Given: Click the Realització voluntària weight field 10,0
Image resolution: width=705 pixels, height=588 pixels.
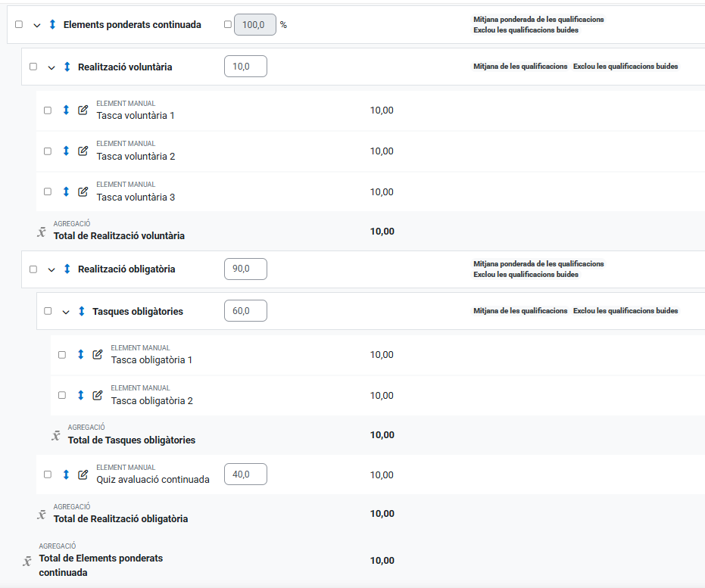Looking at the screenshot, I should click(245, 67).
